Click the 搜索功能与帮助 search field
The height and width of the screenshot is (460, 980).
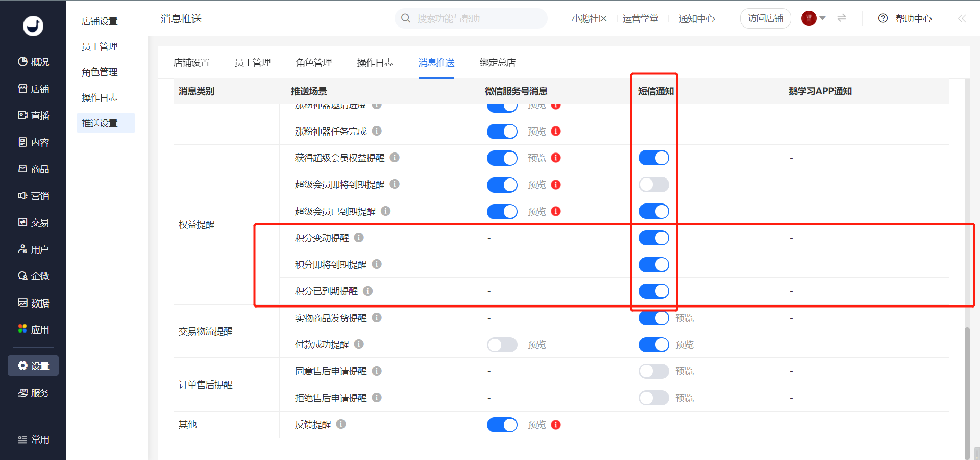tap(471, 18)
